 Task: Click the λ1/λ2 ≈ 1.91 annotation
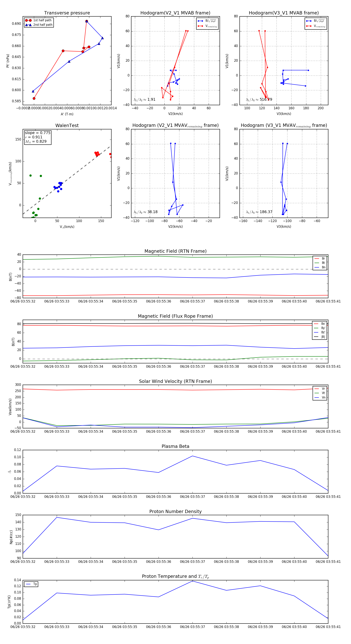pos(144,100)
